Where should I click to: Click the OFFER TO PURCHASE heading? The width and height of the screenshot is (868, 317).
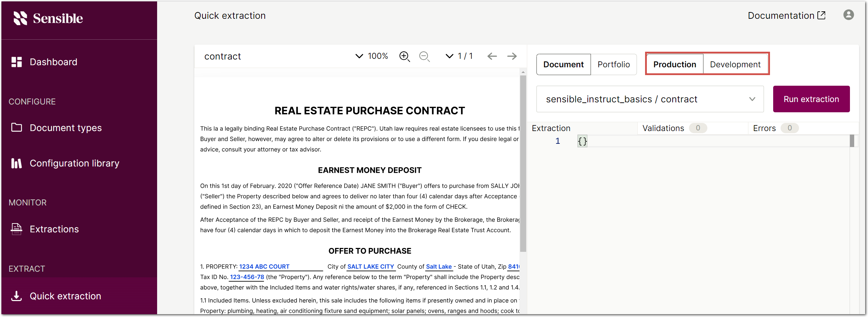(x=369, y=251)
